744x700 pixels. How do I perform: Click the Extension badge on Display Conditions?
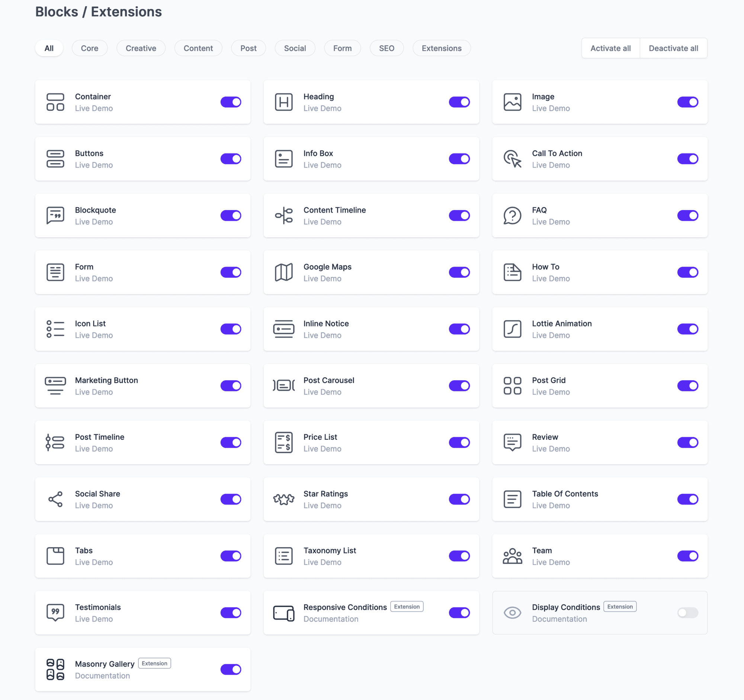[x=620, y=607]
